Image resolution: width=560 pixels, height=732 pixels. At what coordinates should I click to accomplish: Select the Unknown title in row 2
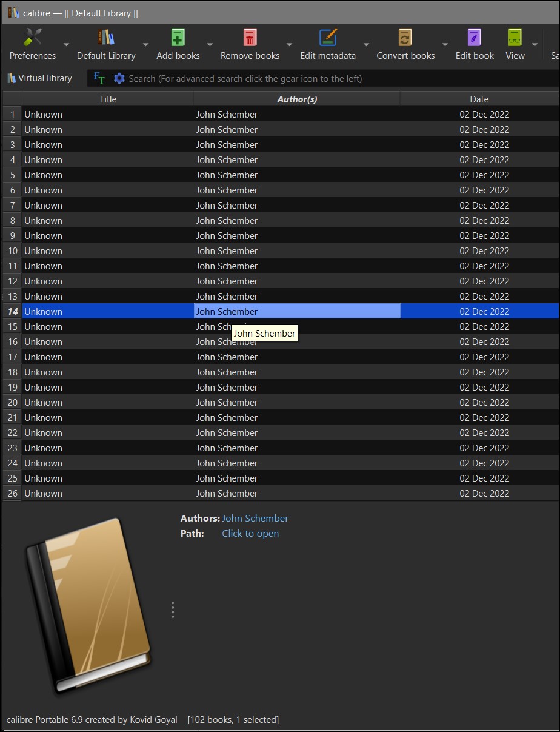point(43,129)
